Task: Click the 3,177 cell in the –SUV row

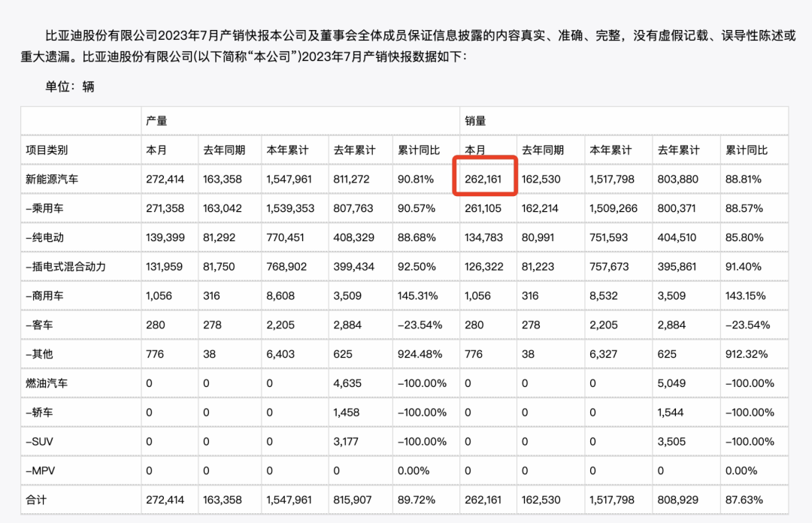Action: 347,441
